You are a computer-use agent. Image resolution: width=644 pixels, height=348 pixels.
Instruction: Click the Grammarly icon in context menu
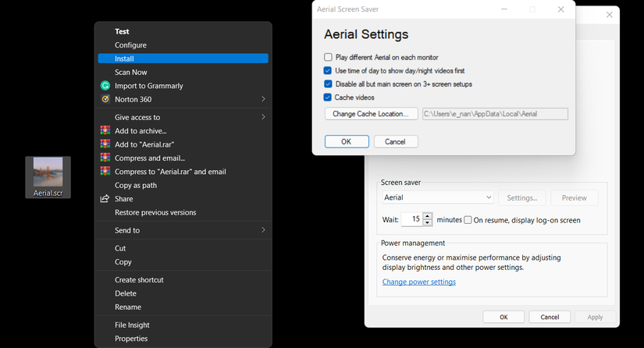[x=105, y=85]
